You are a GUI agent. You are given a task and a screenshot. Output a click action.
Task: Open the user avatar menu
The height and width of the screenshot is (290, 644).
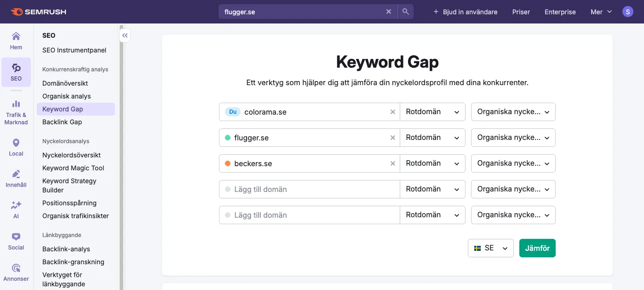[628, 12]
